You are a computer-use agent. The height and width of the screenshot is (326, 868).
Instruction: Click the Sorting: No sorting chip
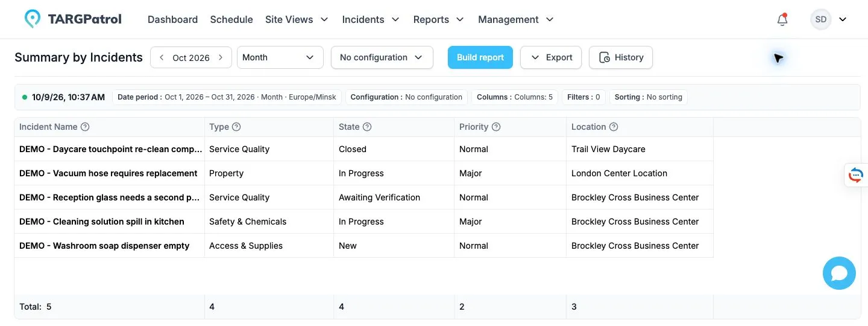click(649, 97)
